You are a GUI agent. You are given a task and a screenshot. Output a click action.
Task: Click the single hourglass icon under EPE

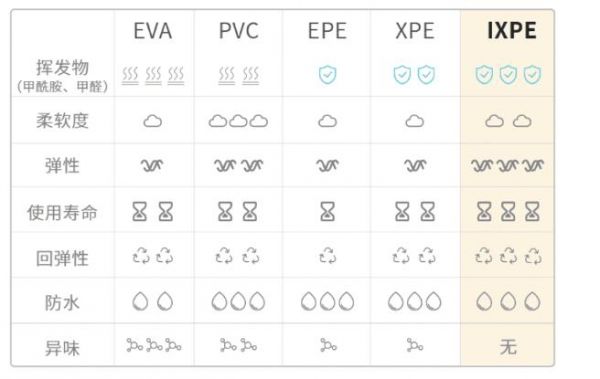point(328,212)
